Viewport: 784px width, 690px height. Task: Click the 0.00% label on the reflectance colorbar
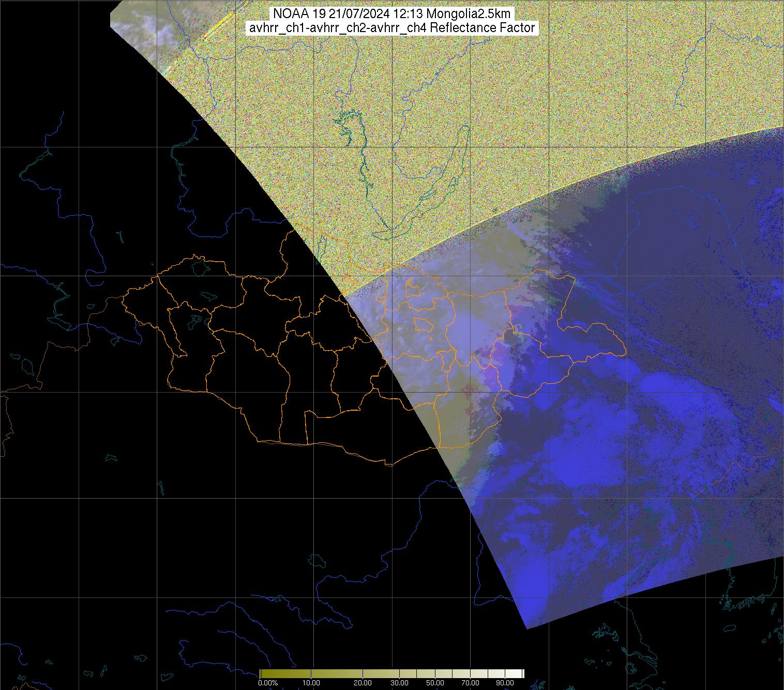pyautogui.click(x=268, y=683)
